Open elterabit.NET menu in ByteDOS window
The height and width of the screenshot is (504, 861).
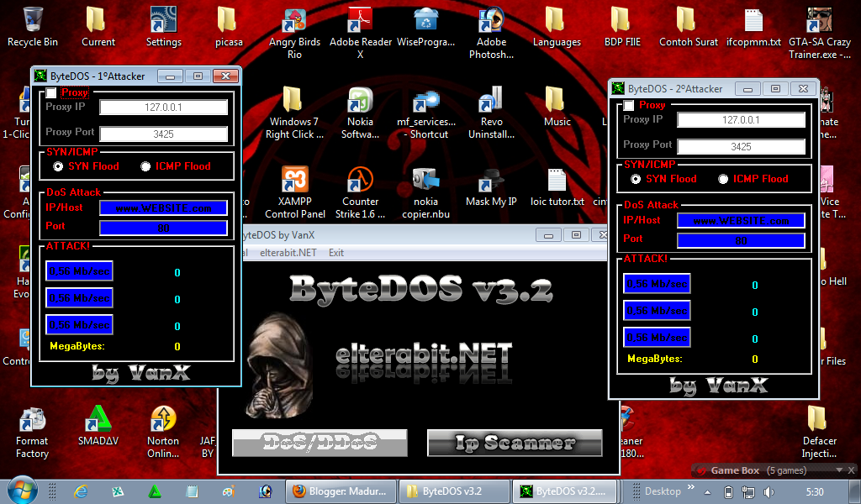tap(288, 253)
